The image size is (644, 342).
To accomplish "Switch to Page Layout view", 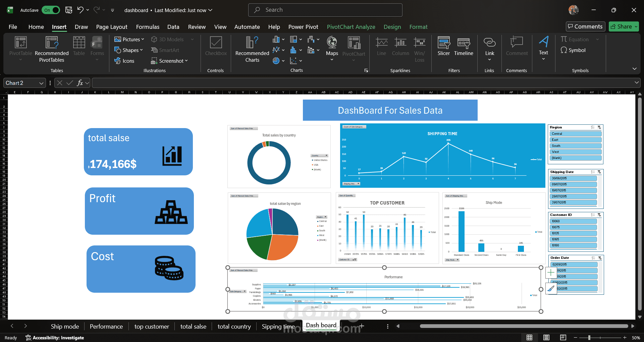I will [x=546, y=338].
